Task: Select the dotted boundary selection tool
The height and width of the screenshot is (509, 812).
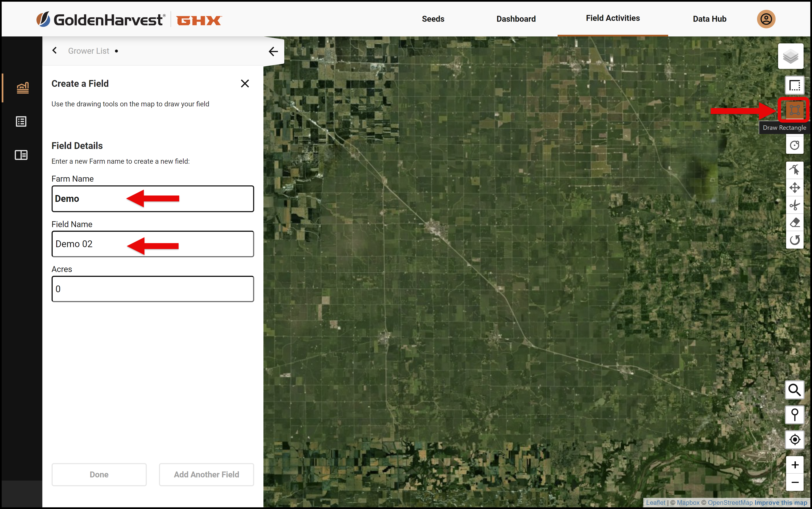Action: pyautogui.click(x=795, y=85)
